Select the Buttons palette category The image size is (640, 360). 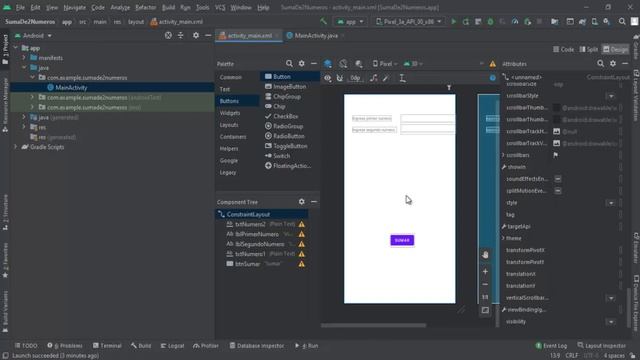click(x=237, y=101)
